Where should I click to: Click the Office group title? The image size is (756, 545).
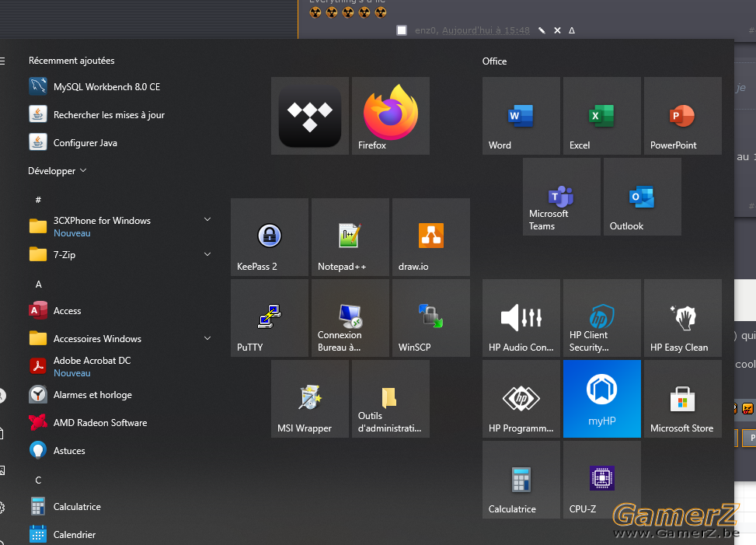coord(494,61)
